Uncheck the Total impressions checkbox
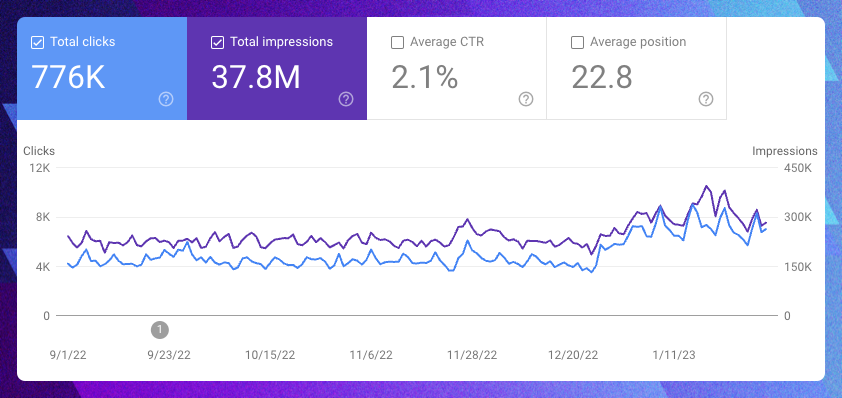Screen dimensions: 842x398 pyautogui.click(x=217, y=43)
